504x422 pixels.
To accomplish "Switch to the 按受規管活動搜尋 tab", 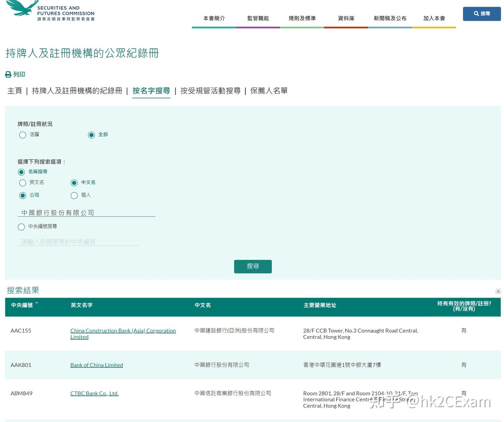I will tap(210, 91).
